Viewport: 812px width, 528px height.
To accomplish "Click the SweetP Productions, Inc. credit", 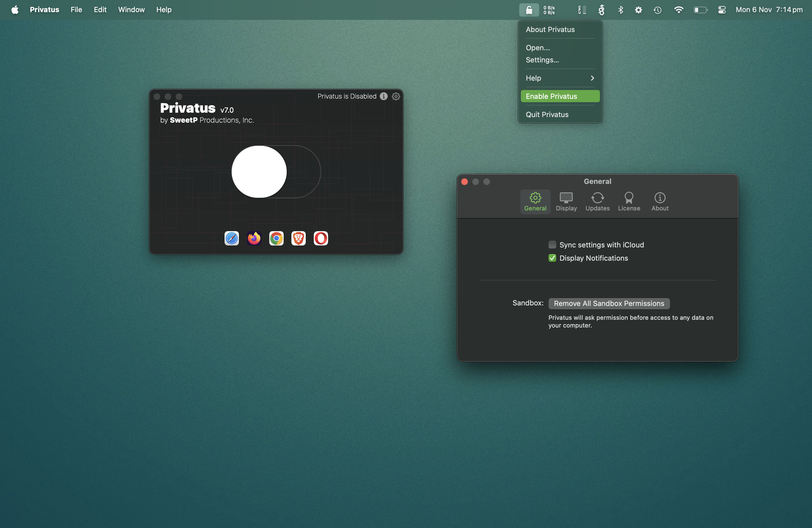I will click(212, 120).
